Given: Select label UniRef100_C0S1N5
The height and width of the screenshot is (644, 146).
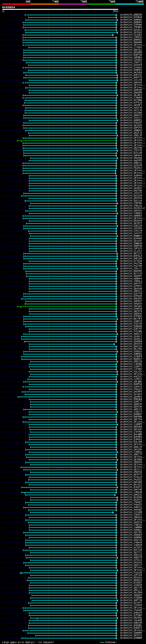Looking at the screenshot, I should (131, 512).
